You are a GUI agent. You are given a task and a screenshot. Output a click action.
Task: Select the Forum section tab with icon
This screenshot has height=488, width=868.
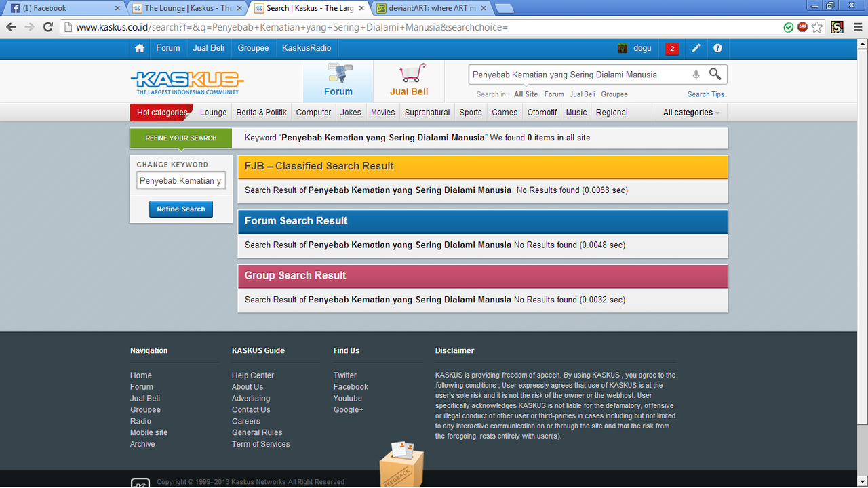[338, 81]
